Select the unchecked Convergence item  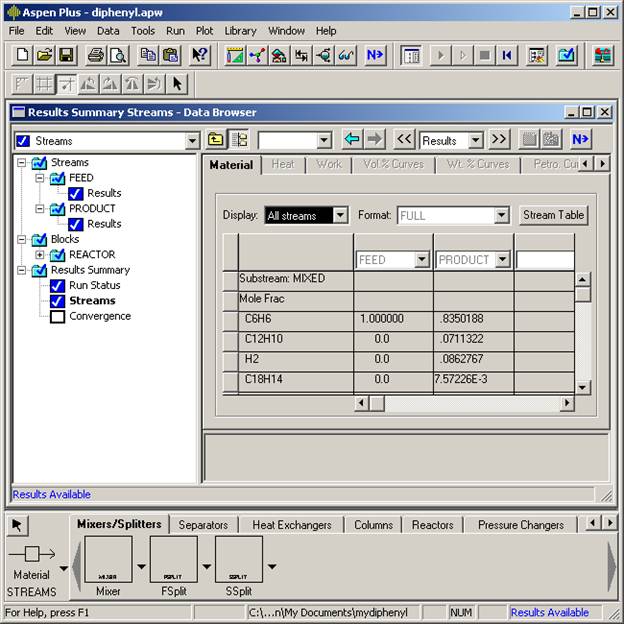pyautogui.click(x=99, y=317)
